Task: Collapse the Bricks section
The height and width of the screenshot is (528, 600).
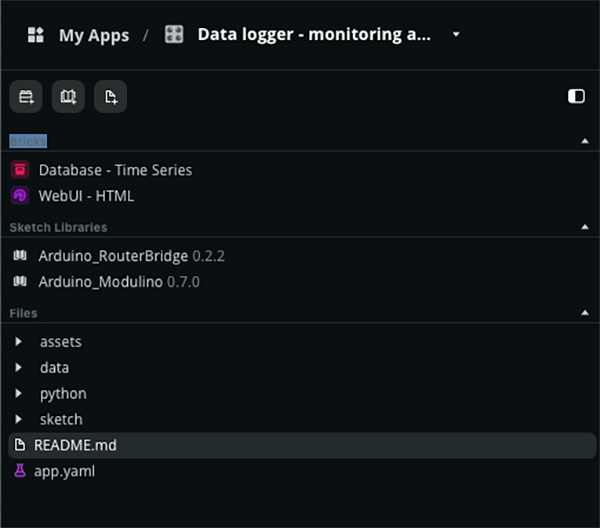Action: 585,141
